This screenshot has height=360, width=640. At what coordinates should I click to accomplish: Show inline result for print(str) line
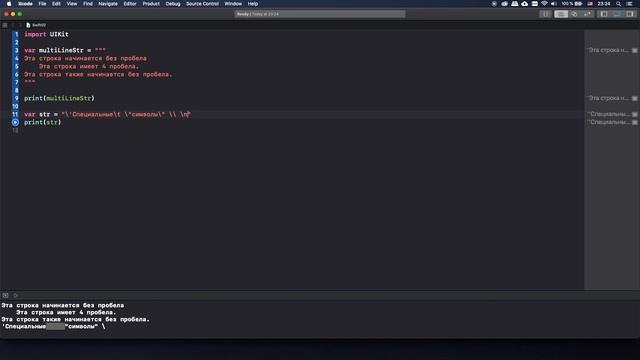635,122
